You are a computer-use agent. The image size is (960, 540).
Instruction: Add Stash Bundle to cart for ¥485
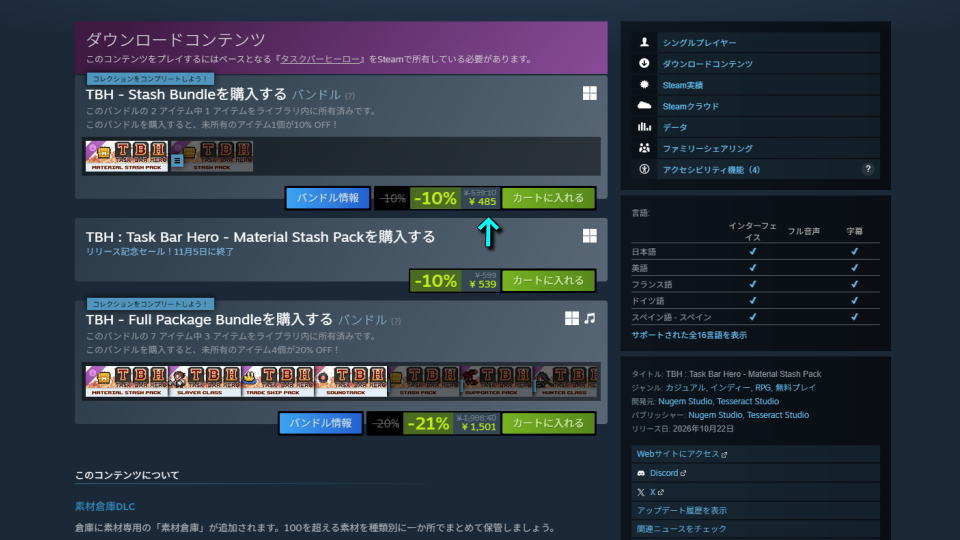pyautogui.click(x=548, y=198)
